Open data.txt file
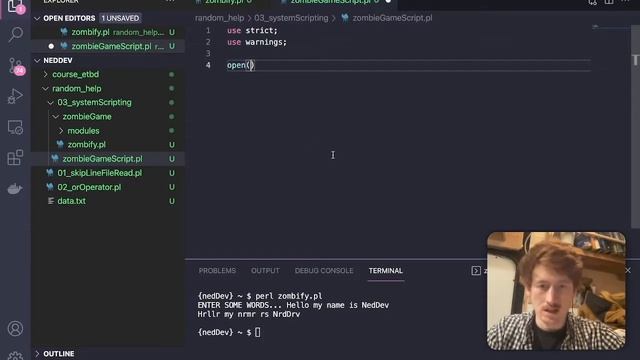Image resolution: width=640 pixels, height=360 pixels. point(71,201)
